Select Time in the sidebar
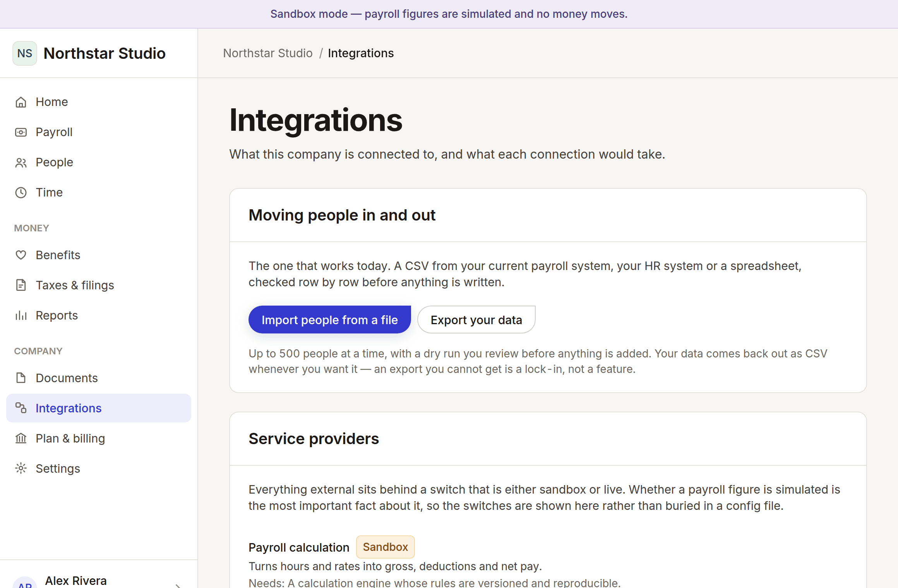898x588 pixels. 99,193
